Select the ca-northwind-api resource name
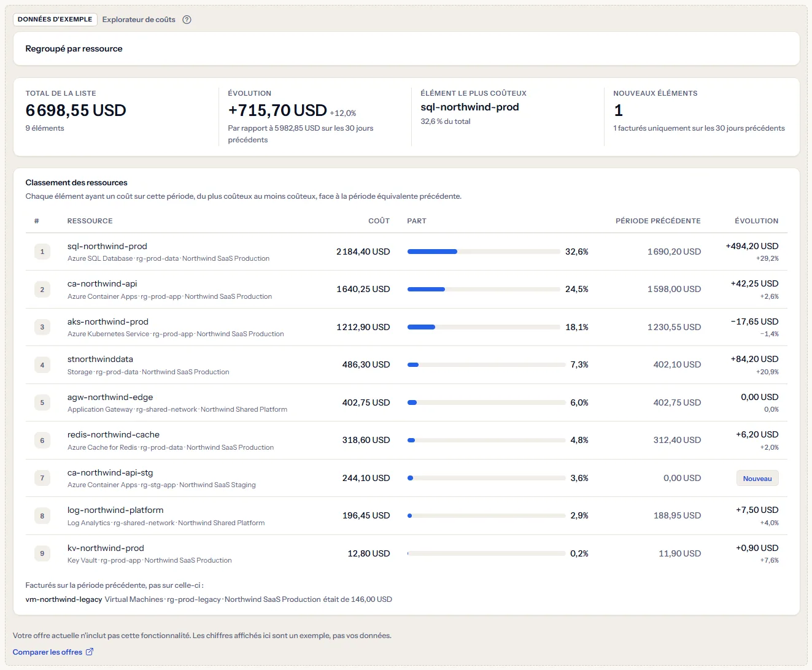Viewport: 812px width, 670px height. click(x=102, y=283)
